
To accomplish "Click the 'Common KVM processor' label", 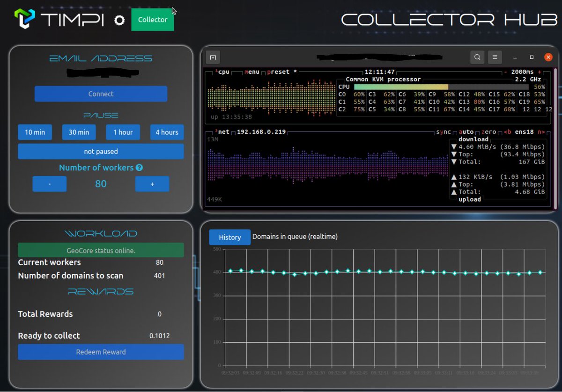I will click(383, 80).
